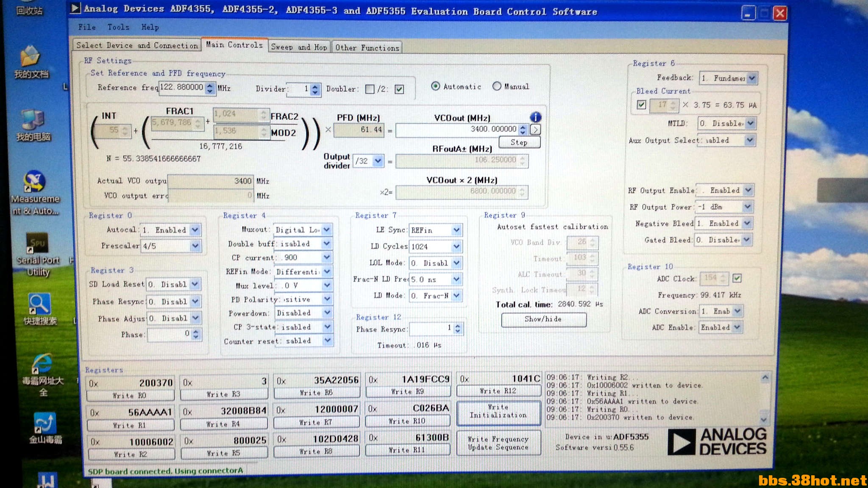868x488 pixels.
Task: Open the Recycle Bin desktop icon
Action: coord(29,8)
